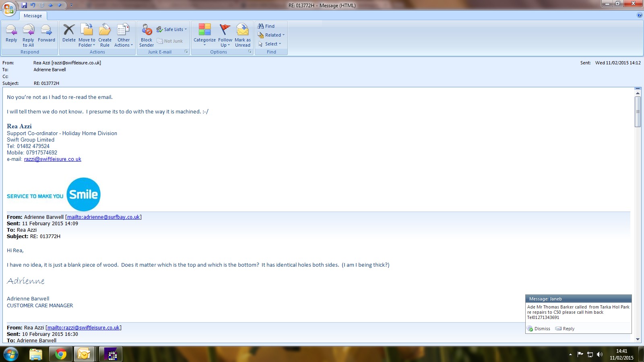This screenshot has width=644, height=362.
Task: Open Windows Explorer from the taskbar
Action: pos(36,354)
